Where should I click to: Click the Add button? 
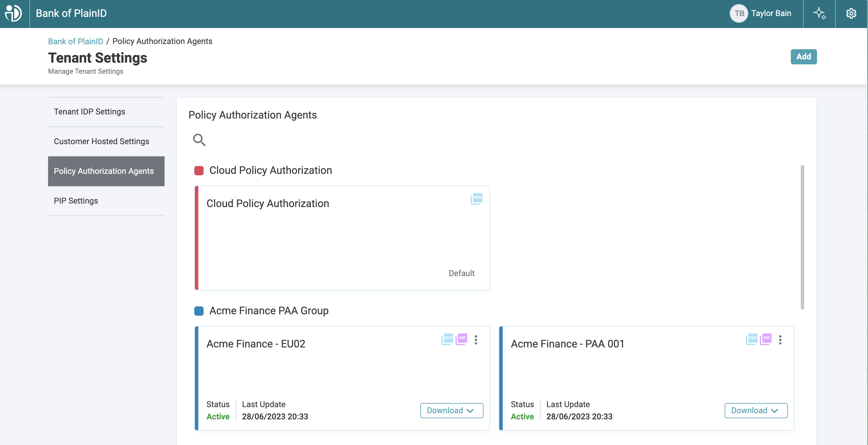(x=804, y=56)
